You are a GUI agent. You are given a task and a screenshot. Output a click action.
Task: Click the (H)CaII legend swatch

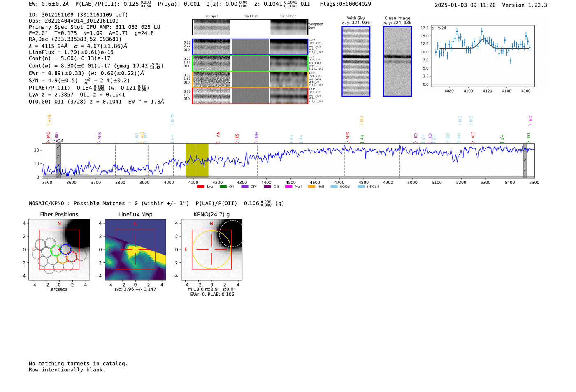[361, 187]
